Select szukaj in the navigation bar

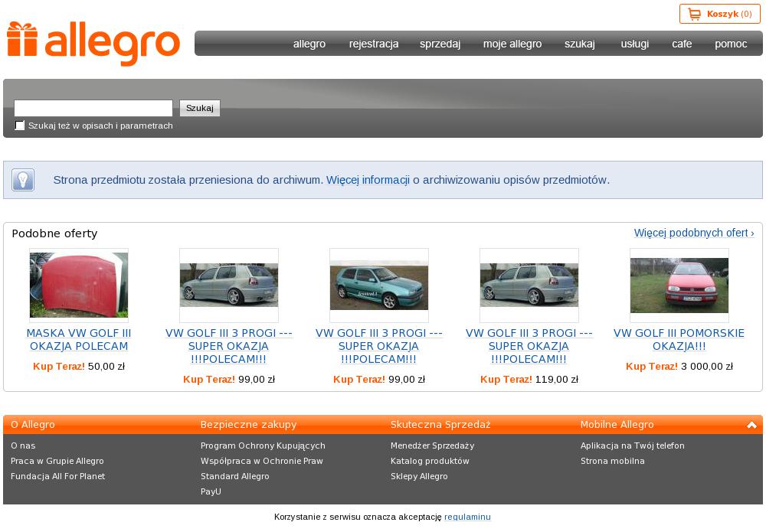click(579, 44)
